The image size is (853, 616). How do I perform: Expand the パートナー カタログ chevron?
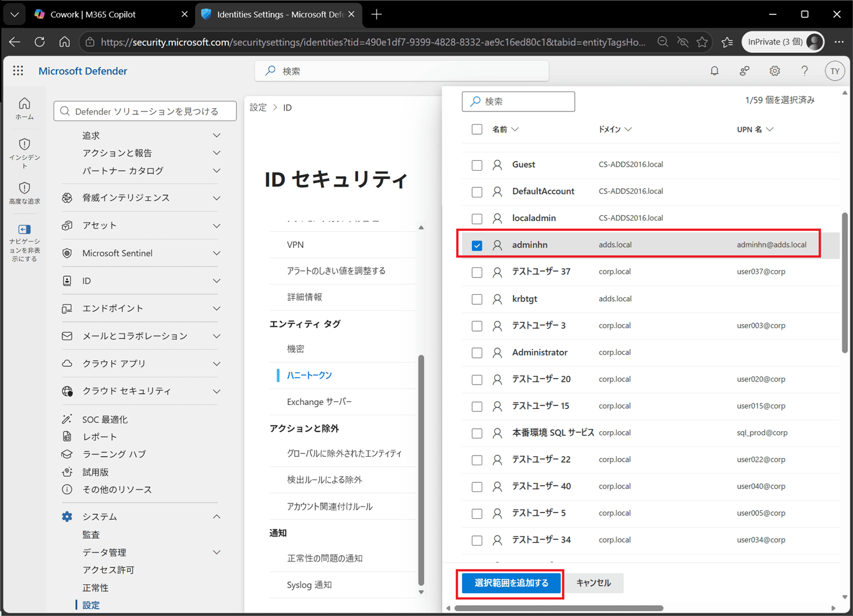[217, 171]
